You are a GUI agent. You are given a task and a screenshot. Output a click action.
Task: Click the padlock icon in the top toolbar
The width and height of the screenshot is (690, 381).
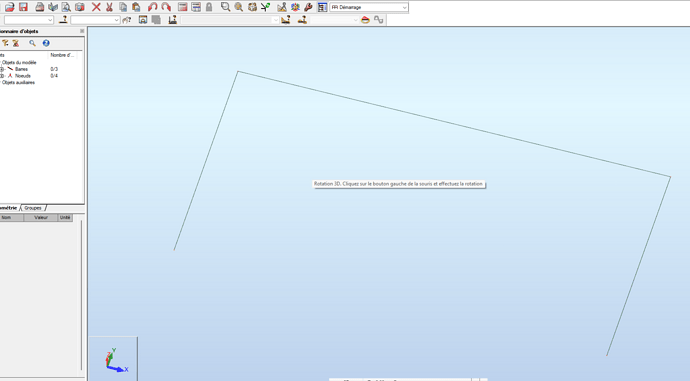point(209,7)
